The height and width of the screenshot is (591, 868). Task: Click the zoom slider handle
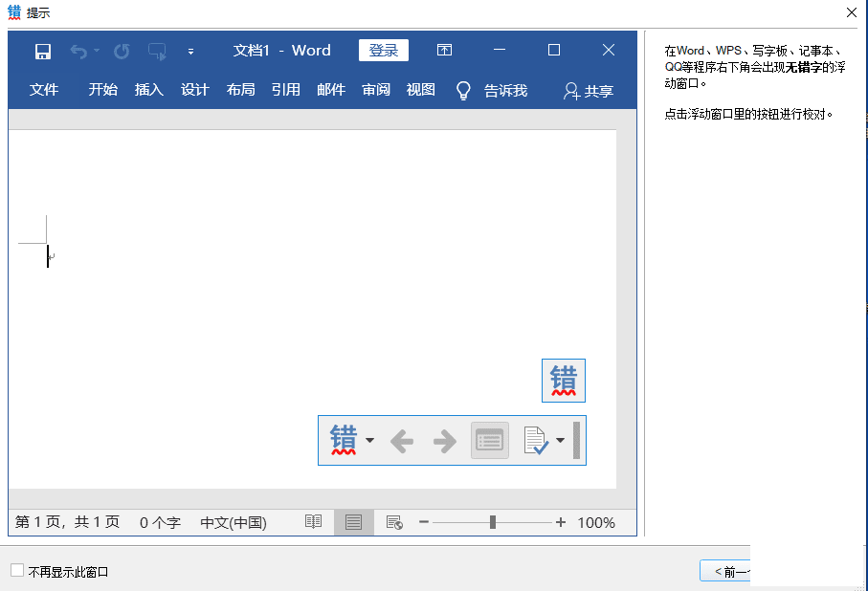pos(493,522)
